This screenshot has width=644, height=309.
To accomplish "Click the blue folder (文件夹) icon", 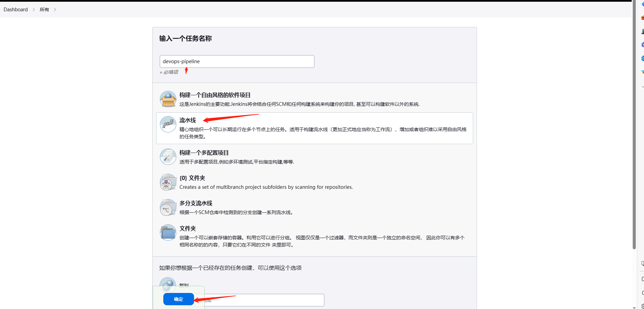I will (168, 233).
